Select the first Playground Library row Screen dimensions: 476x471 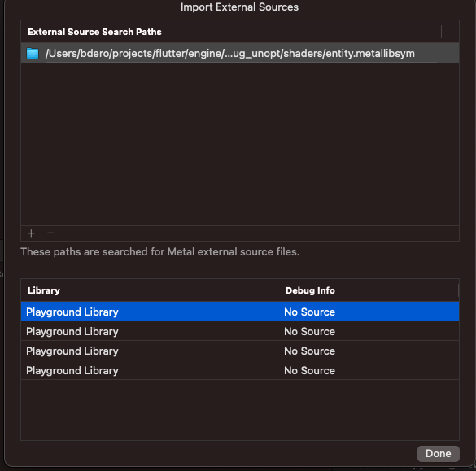click(240, 312)
